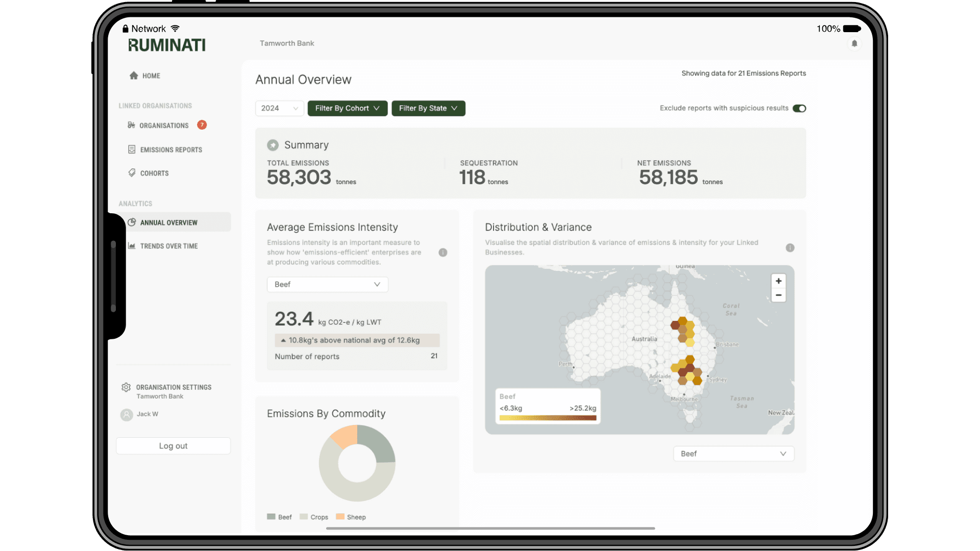Image resolution: width=980 pixels, height=551 pixels.
Task: Open the notifications bell
Action: [x=854, y=43]
